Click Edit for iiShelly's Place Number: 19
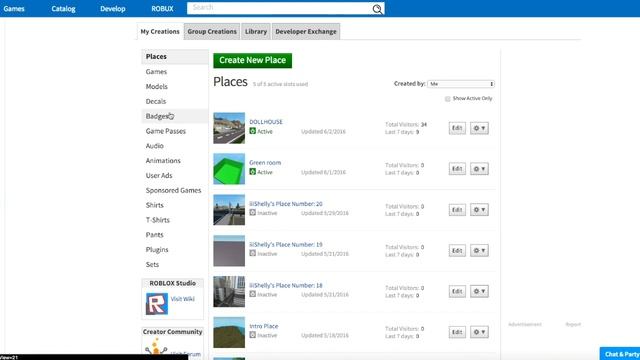 pos(457,251)
